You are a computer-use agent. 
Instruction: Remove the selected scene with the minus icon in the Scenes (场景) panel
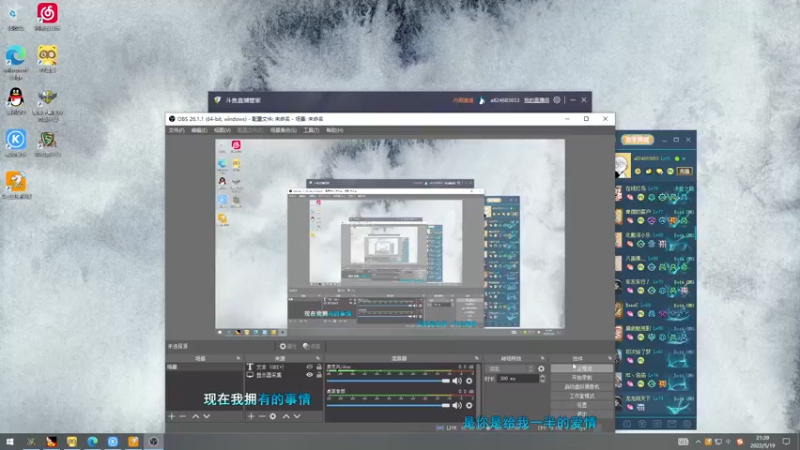(x=183, y=416)
